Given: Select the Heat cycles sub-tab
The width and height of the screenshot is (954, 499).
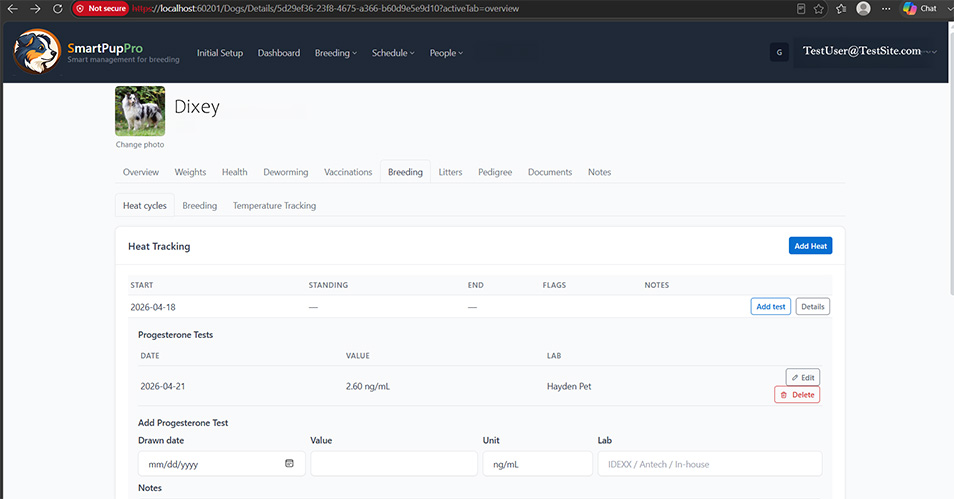Looking at the screenshot, I should (x=145, y=206).
